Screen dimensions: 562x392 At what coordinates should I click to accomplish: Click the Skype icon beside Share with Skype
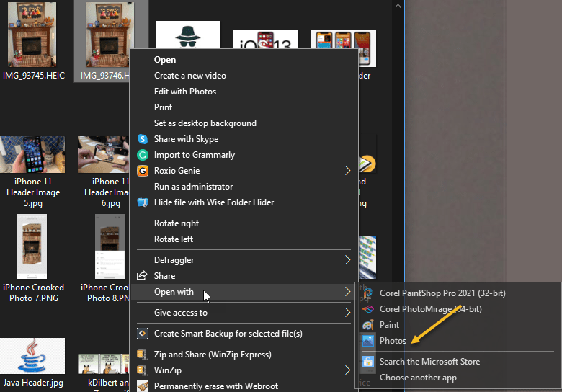(x=142, y=139)
